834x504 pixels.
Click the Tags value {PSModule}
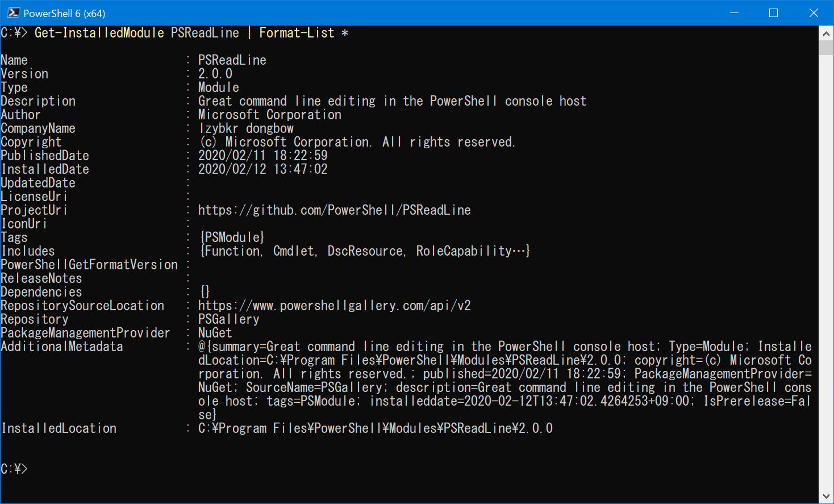click(x=232, y=237)
